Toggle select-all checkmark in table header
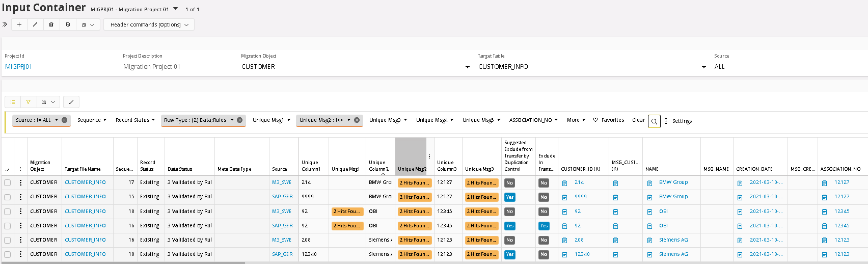 pos(7,170)
